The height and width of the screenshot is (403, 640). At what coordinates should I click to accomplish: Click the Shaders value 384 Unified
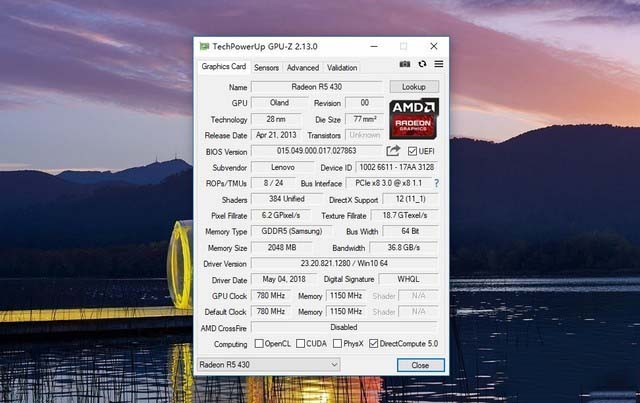click(x=287, y=199)
